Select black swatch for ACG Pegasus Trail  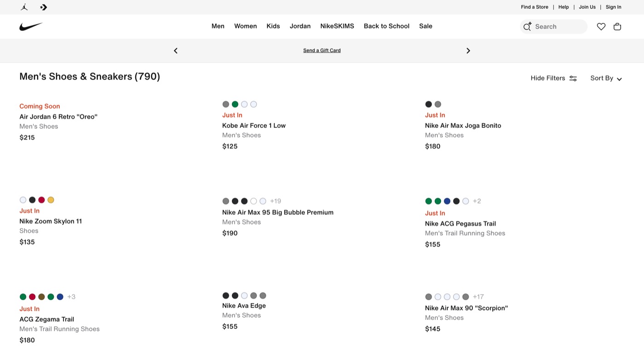pos(456,201)
